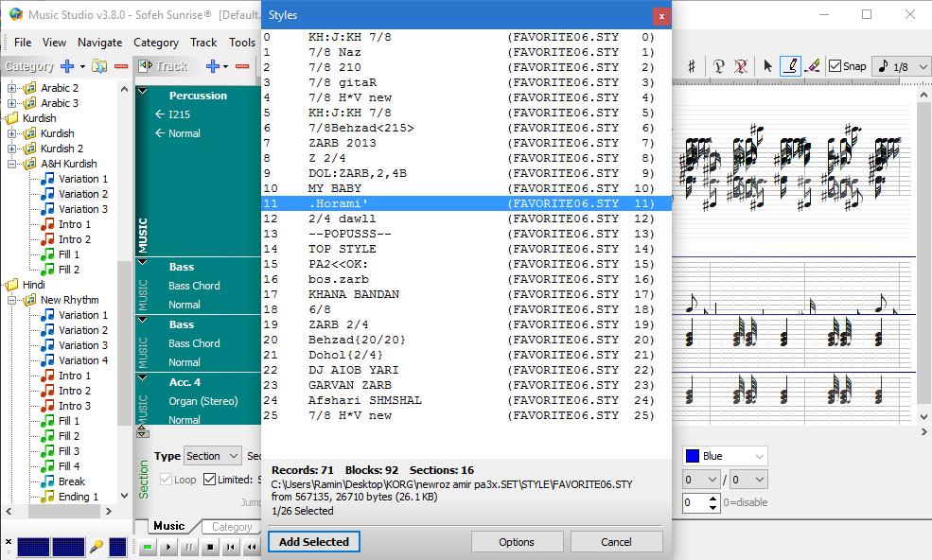Open the 1/8 note length dropdown
932x560 pixels.
tap(902, 66)
